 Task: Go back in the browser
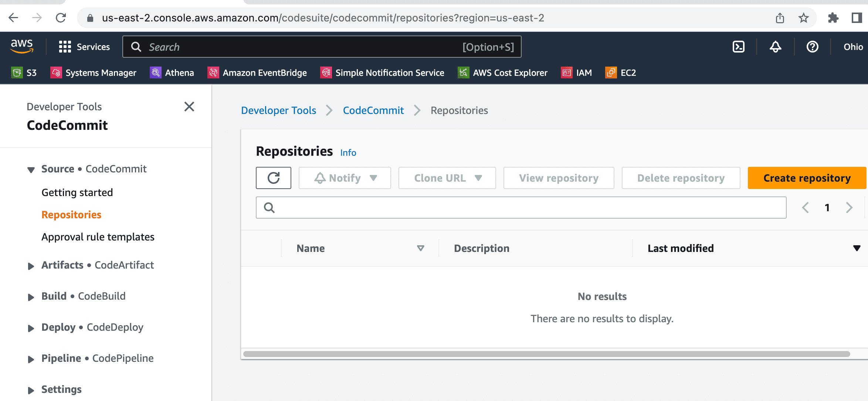13,18
